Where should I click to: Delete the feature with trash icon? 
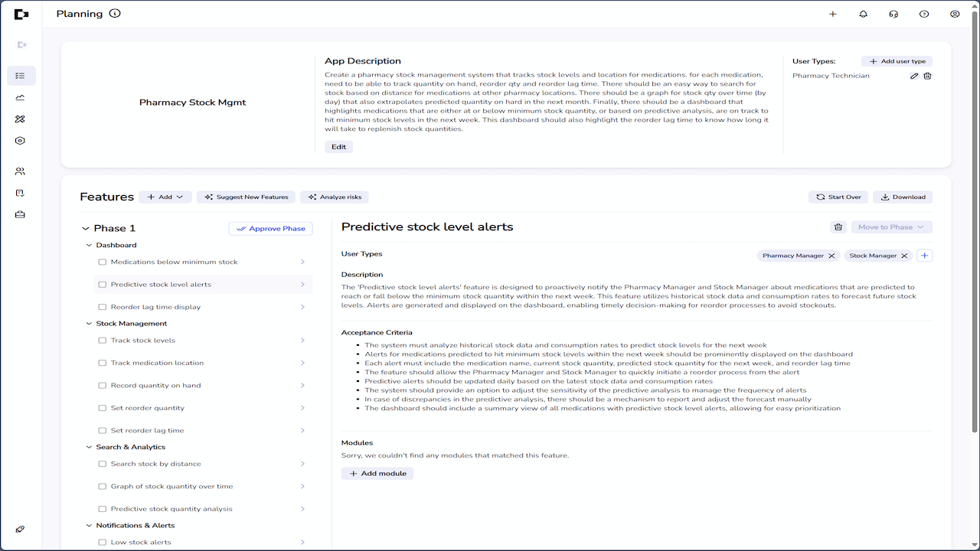click(x=838, y=227)
